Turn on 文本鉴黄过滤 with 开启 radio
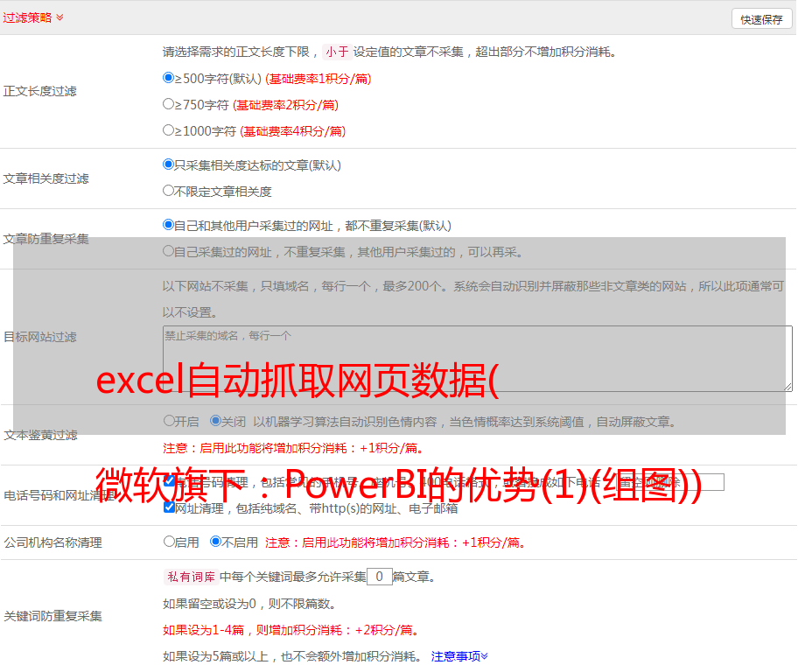The width and height of the screenshot is (798, 672). (169, 421)
